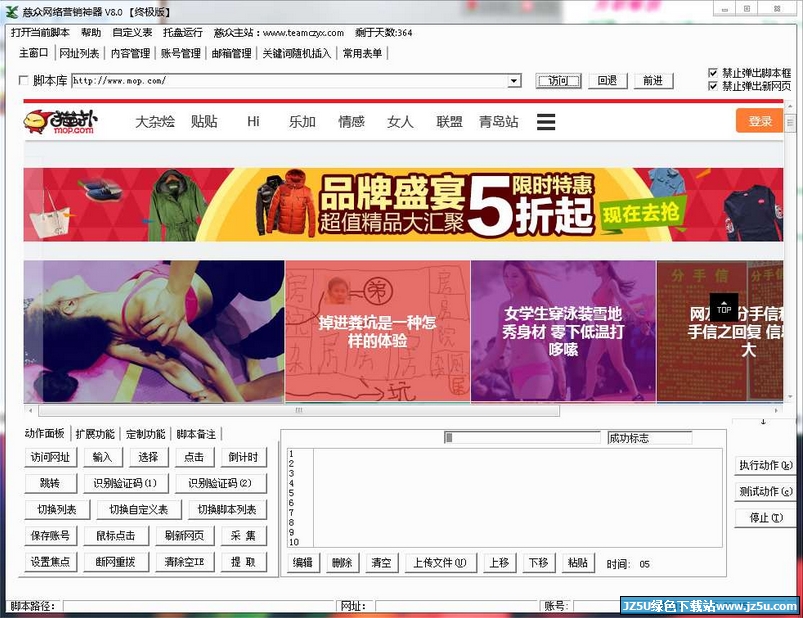The width and height of the screenshot is (803, 618).
Task: Toggle 禁止弹出新网页 checkbox
Action: (x=712, y=86)
